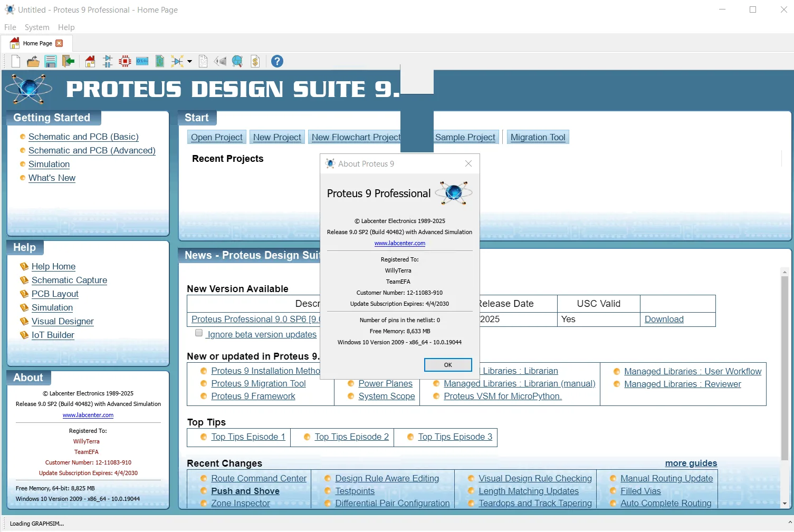Open a project with the folder icon
794x532 pixels.
click(33, 61)
